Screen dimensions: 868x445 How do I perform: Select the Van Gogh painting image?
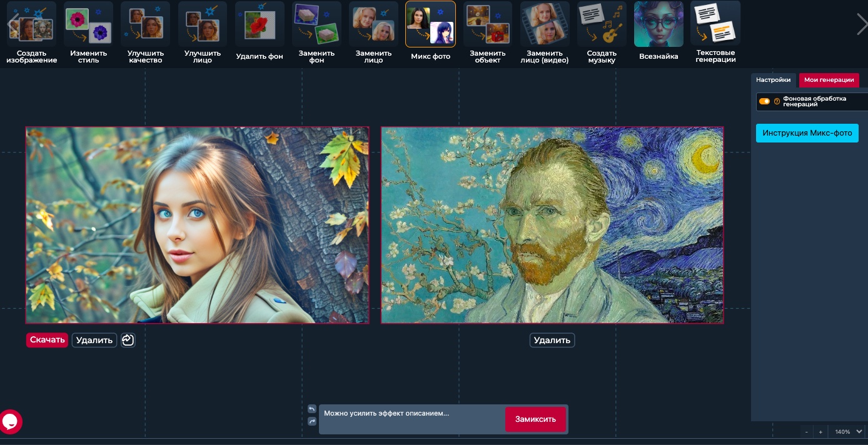552,225
